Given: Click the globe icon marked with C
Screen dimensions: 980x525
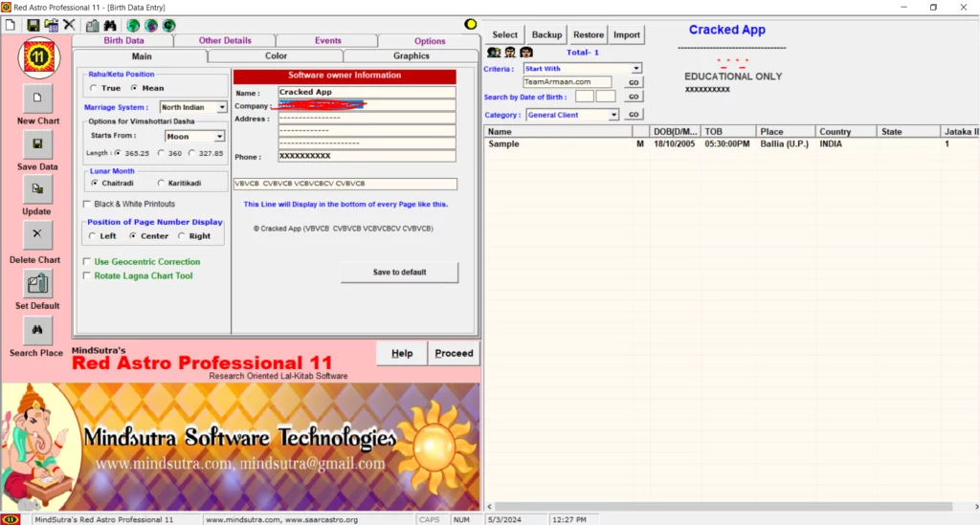Looking at the screenshot, I should [x=169, y=26].
